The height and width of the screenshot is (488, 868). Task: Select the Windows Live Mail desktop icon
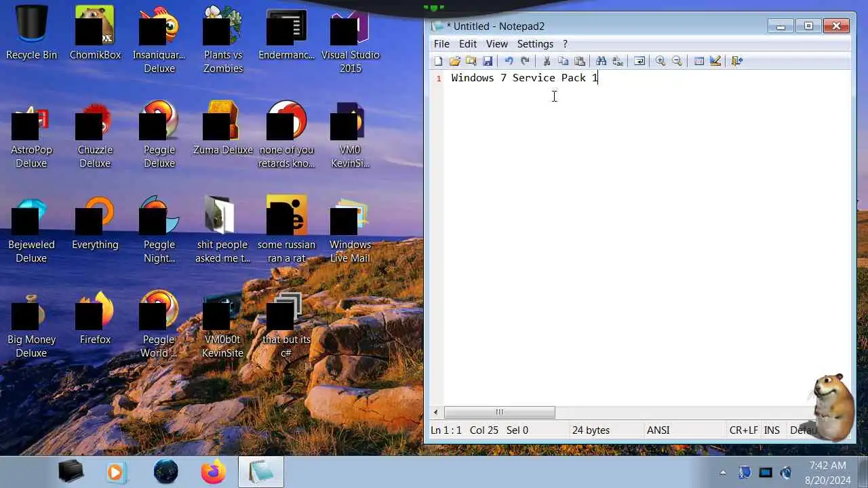[351, 230]
